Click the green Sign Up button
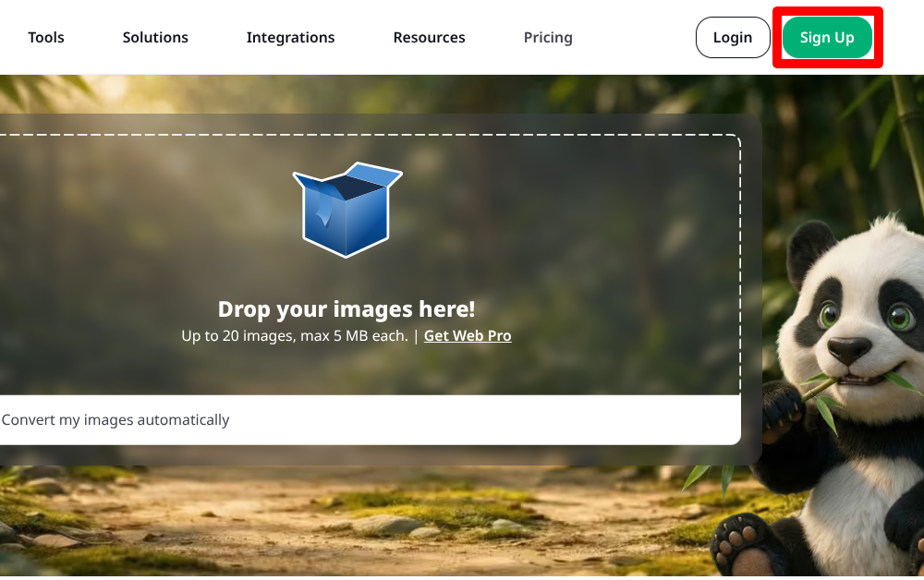924x580 pixels. 827,37
